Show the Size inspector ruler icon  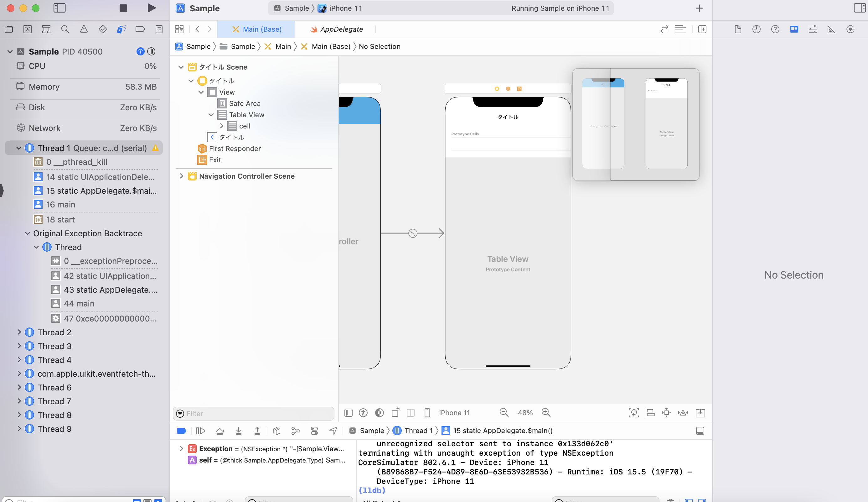(x=831, y=29)
